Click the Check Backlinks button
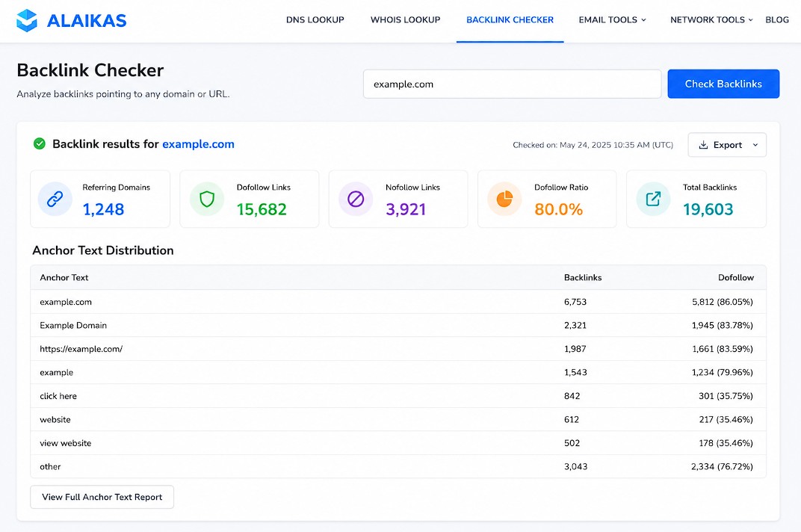 tap(723, 84)
